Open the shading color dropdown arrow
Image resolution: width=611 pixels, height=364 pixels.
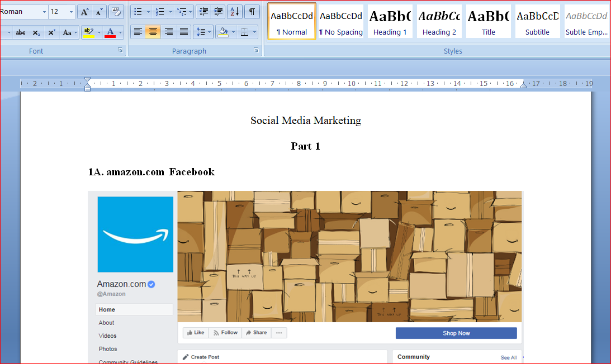pyautogui.click(x=233, y=32)
